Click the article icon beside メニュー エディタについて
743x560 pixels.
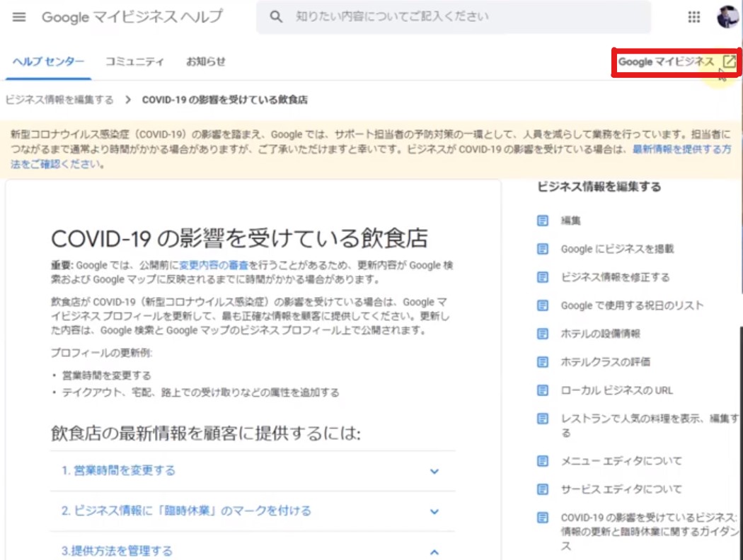pos(543,461)
